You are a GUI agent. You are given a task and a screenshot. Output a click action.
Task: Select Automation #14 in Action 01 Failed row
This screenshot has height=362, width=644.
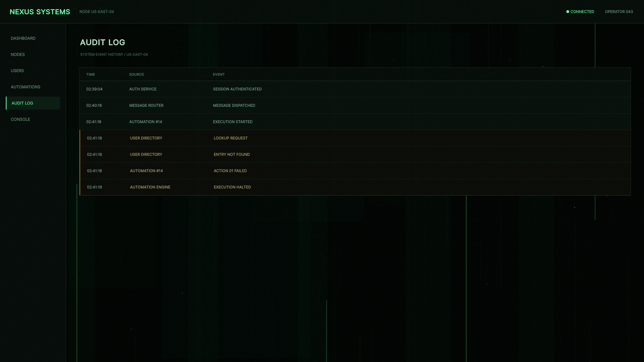[146, 171]
